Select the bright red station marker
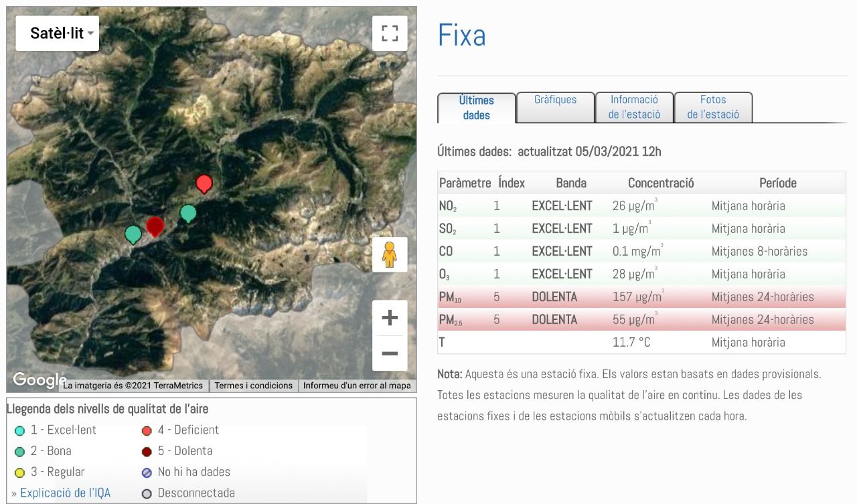This screenshot has height=504, width=857. (x=204, y=183)
